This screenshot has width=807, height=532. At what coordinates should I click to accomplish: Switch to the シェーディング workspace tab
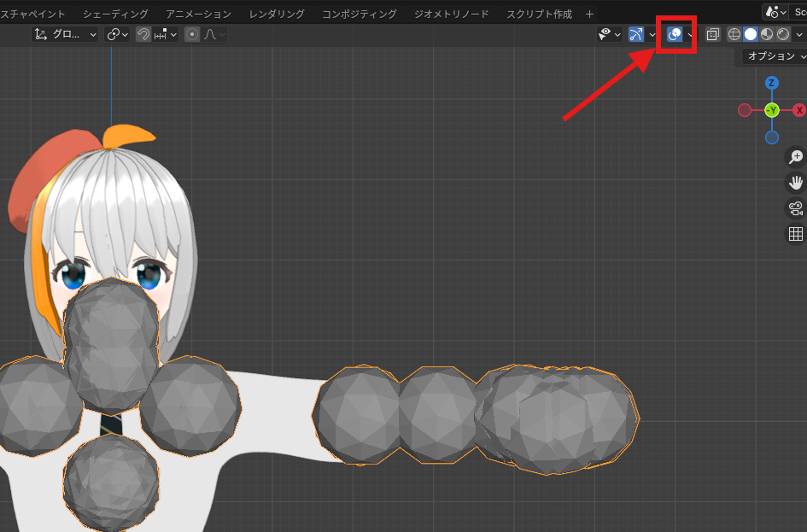tap(115, 14)
